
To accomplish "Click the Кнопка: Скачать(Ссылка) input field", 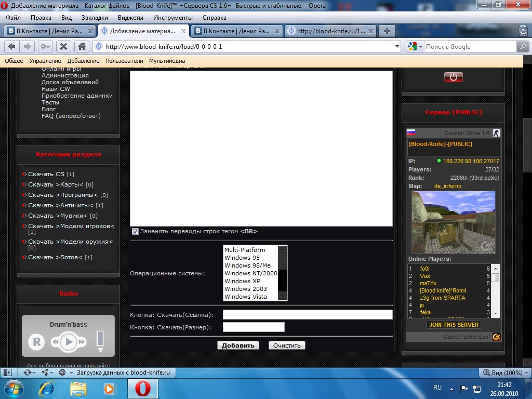I will 308,314.
